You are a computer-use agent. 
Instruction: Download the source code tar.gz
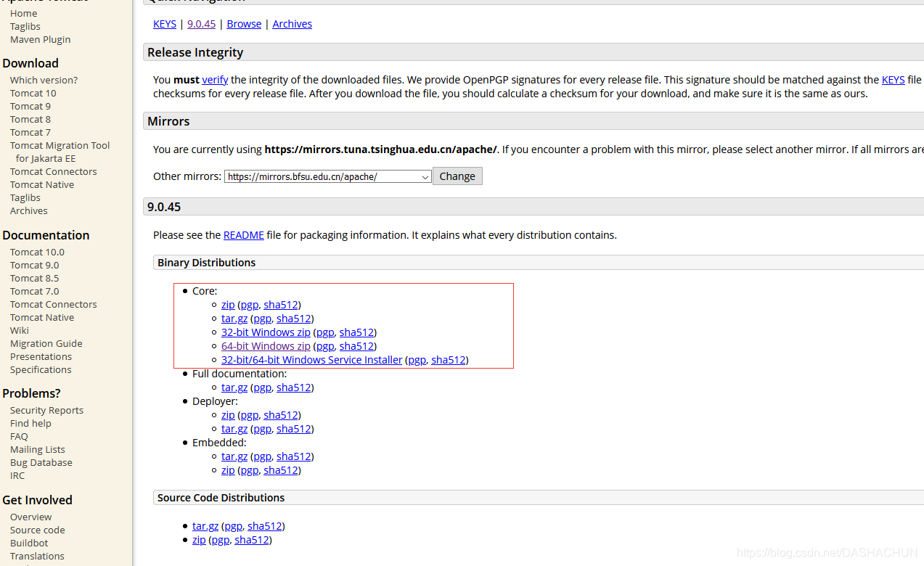click(205, 526)
